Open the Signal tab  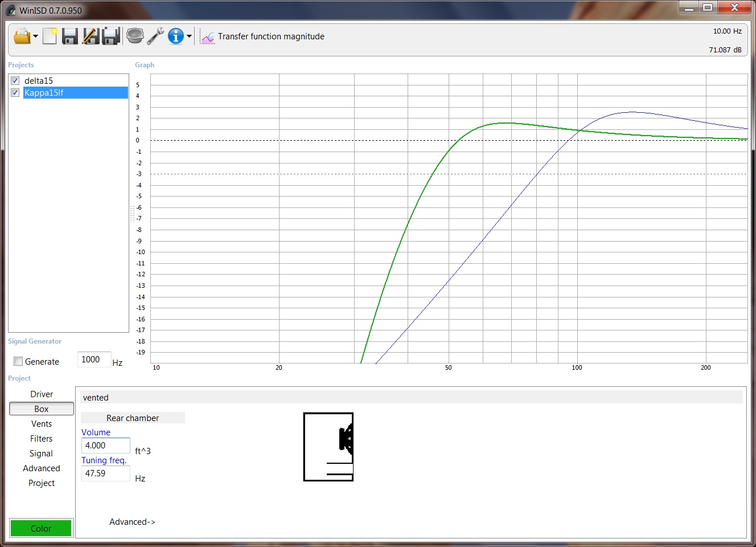[x=42, y=454]
